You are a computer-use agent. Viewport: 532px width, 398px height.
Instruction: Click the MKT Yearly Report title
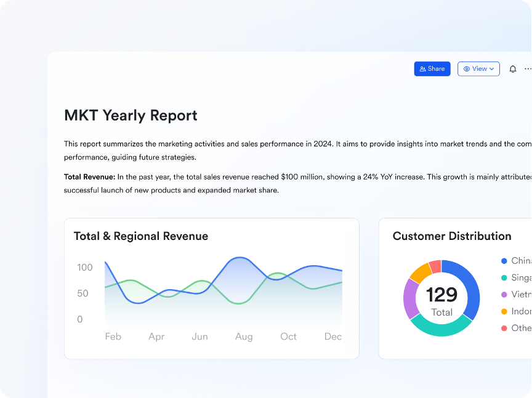click(x=131, y=115)
